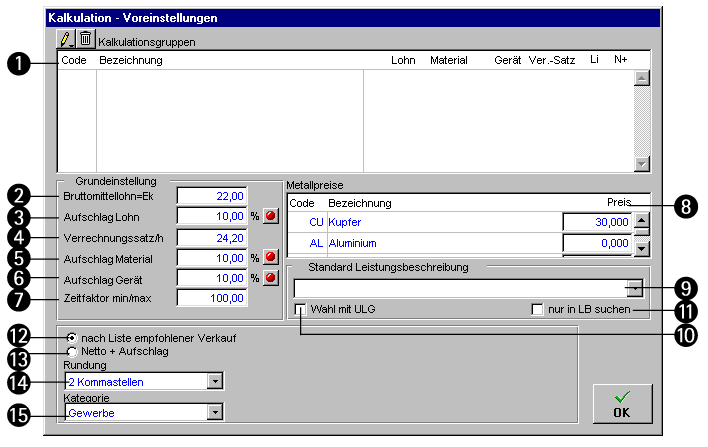Open the Rundung dropdown
Image resolution: width=708 pixels, height=447 pixels.
click(x=214, y=381)
